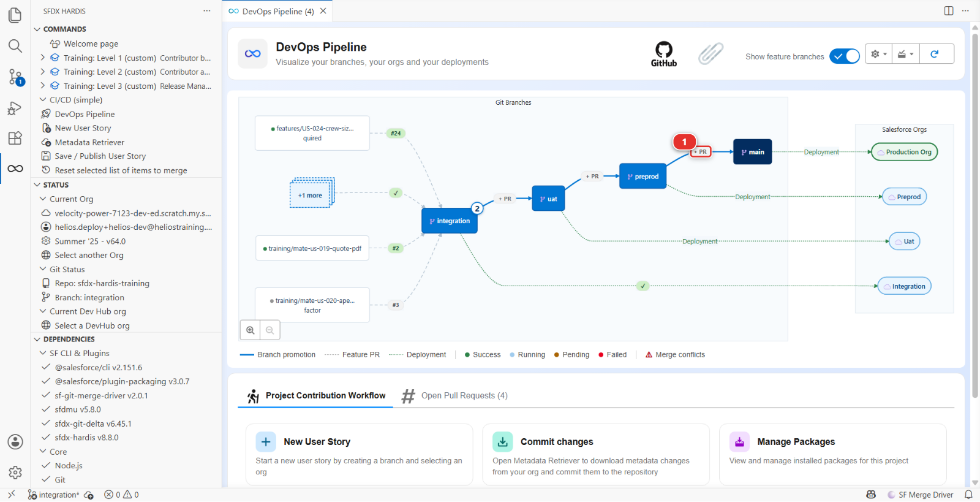The image size is (980, 502).
Task: Click the refresh pipeline button
Action: tap(935, 54)
